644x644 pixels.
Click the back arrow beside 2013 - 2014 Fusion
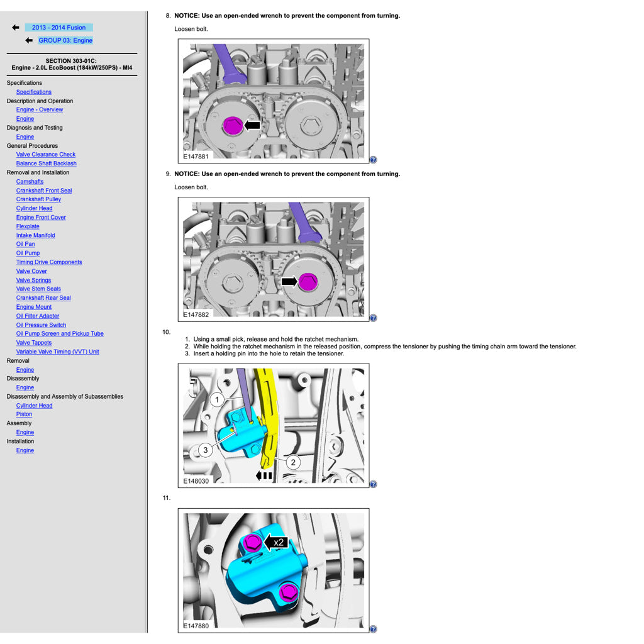(16, 28)
